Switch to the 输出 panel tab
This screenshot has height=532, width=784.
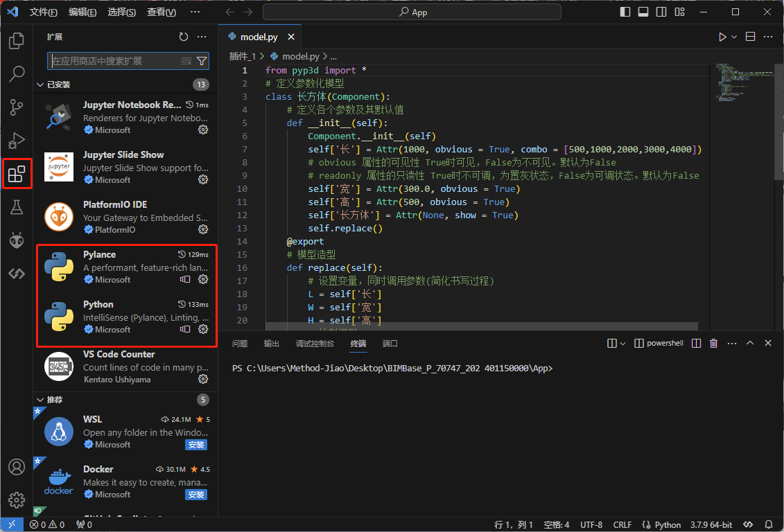point(272,344)
